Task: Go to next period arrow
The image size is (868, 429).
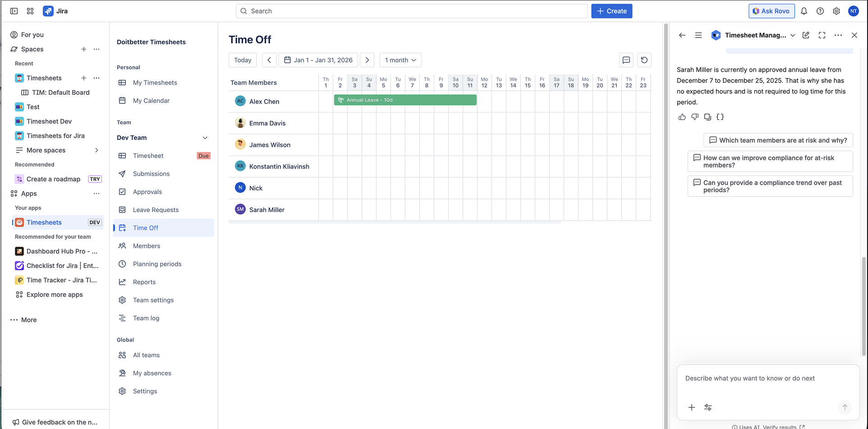Action: click(367, 60)
